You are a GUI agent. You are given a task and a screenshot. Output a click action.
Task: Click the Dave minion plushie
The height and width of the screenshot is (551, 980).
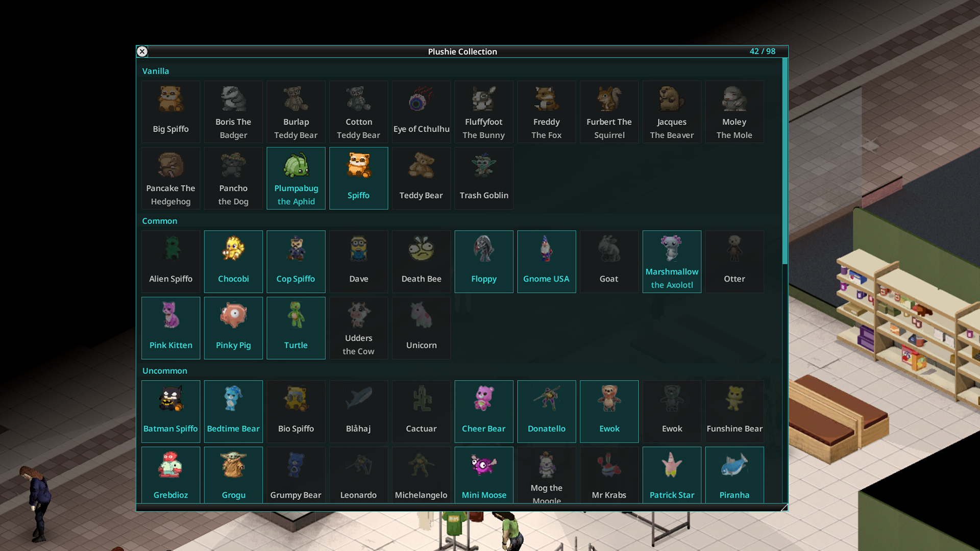click(x=358, y=262)
